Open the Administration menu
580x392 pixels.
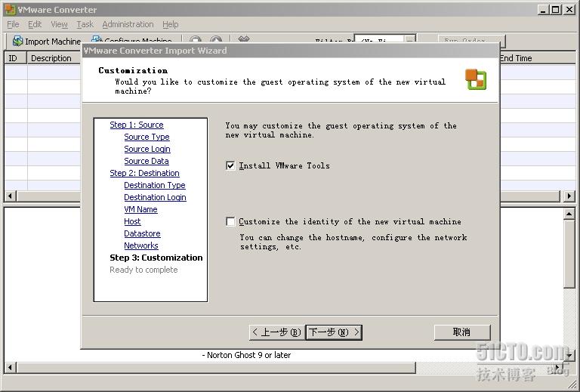pos(128,24)
